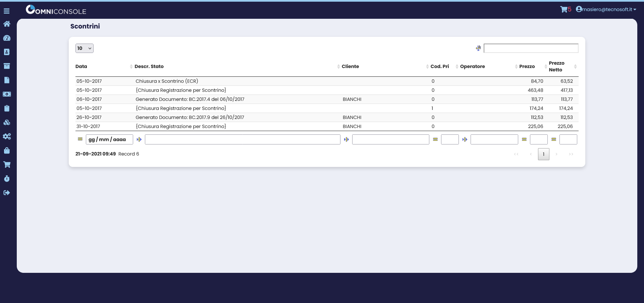Screen dimensions: 644x303
Task: Open the dashboard gauge icon
Action: [x=7, y=38]
